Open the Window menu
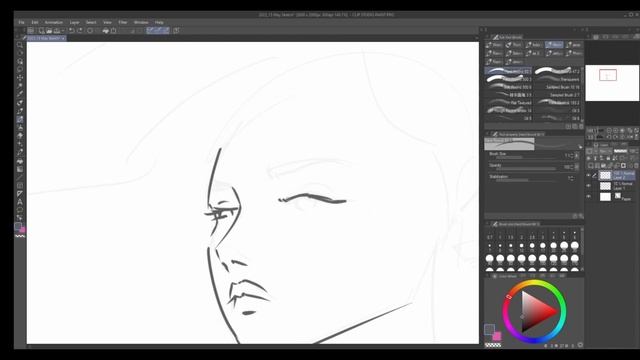This screenshot has height=360, width=640. pos(141,22)
